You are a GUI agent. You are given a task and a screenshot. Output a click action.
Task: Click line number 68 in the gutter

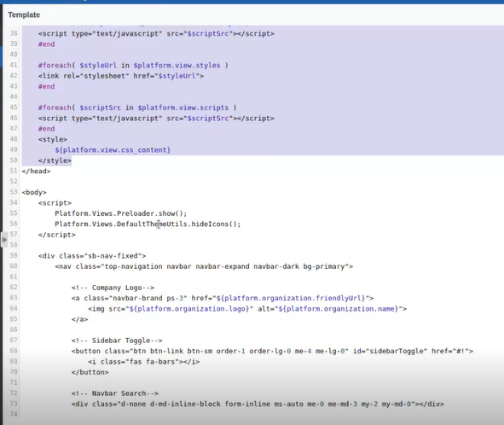(x=14, y=351)
